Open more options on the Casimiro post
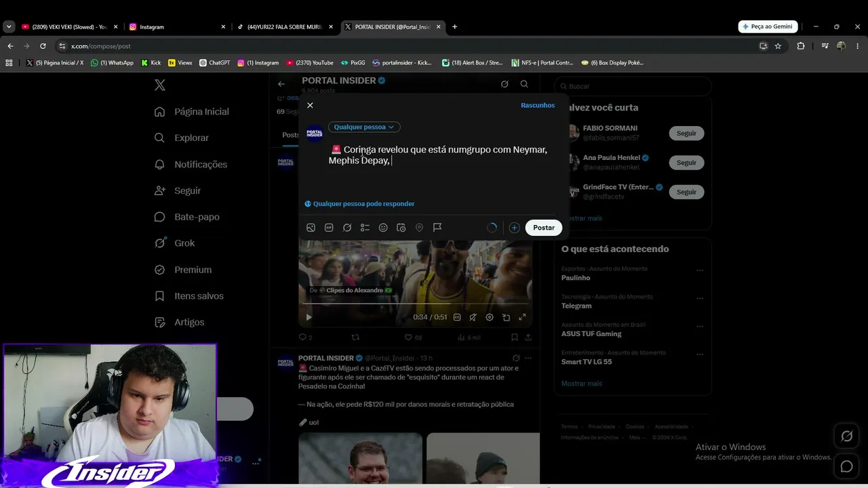 point(528,358)
